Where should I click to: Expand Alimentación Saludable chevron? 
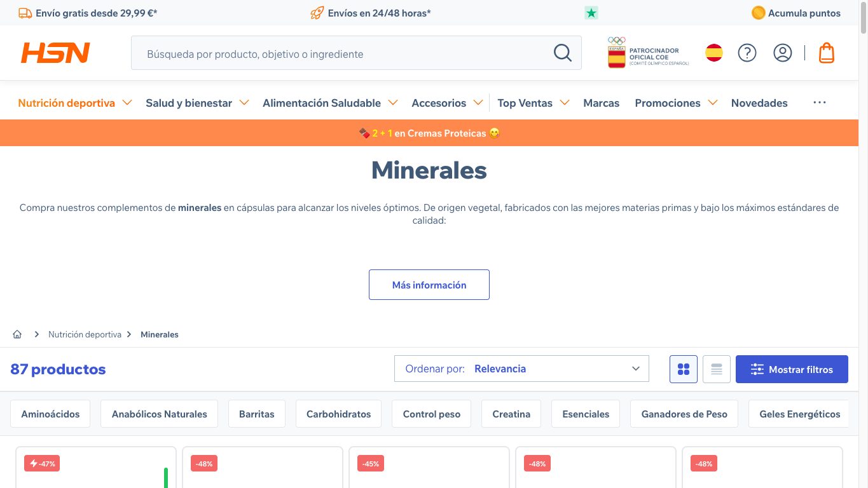(x=393, y=102)
